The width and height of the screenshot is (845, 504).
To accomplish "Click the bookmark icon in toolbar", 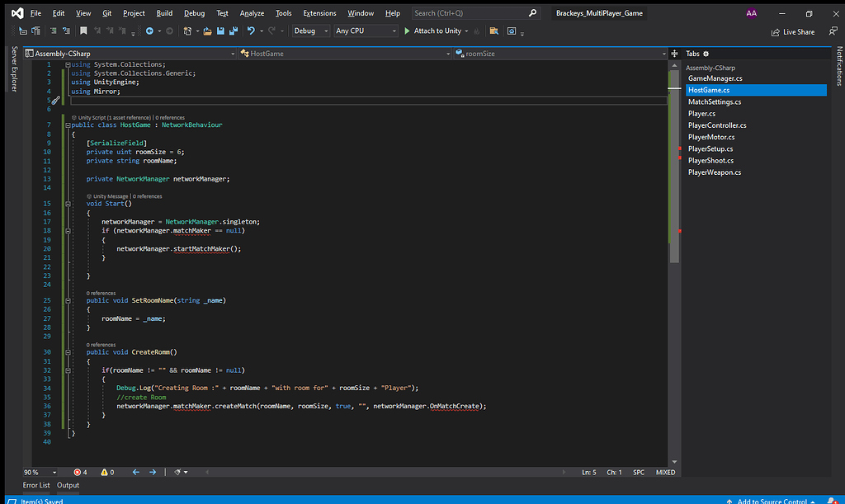I will [x=83, y=31].
